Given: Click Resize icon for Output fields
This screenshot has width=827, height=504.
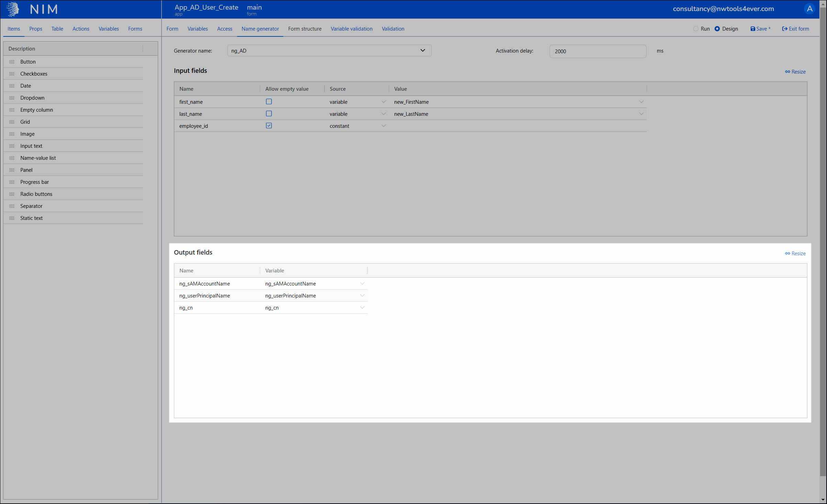Looking at the screenshot, I should [787, 254].
